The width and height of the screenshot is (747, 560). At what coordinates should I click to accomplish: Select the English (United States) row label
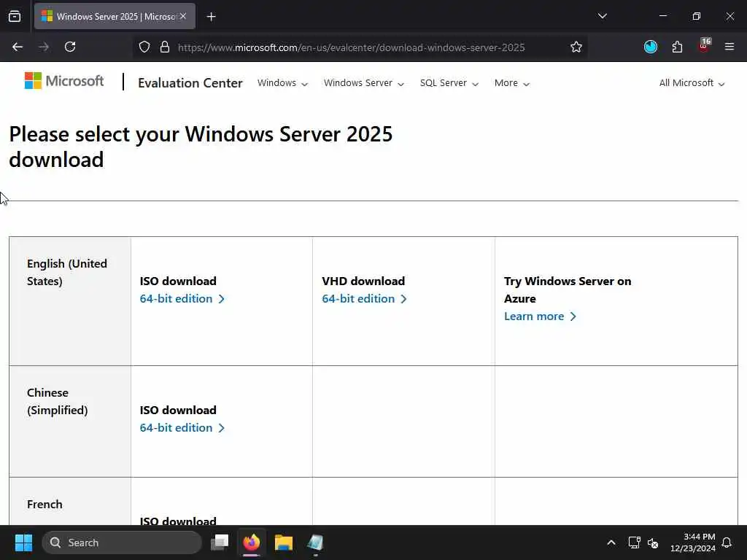(x=66, y=273)
